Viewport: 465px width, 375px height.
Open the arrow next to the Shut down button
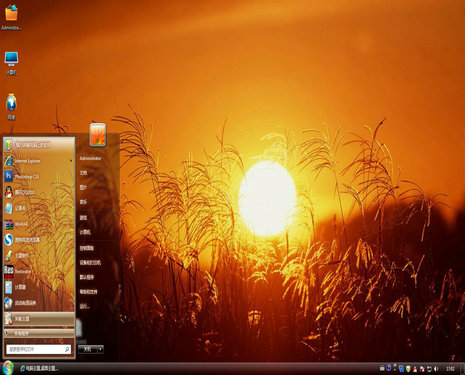click(100, 349)
